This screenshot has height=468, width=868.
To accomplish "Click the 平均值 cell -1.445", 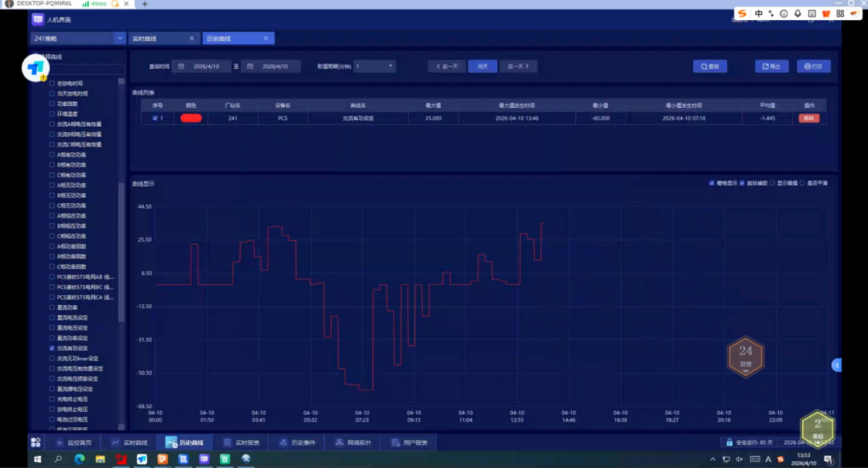I will click(x=767, y=118).
